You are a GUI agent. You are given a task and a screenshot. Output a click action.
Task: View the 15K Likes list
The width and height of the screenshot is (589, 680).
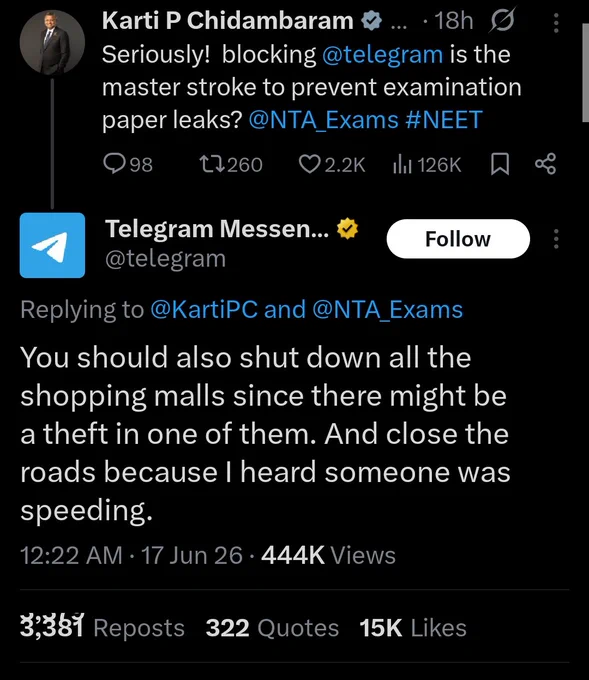[413, 628]
